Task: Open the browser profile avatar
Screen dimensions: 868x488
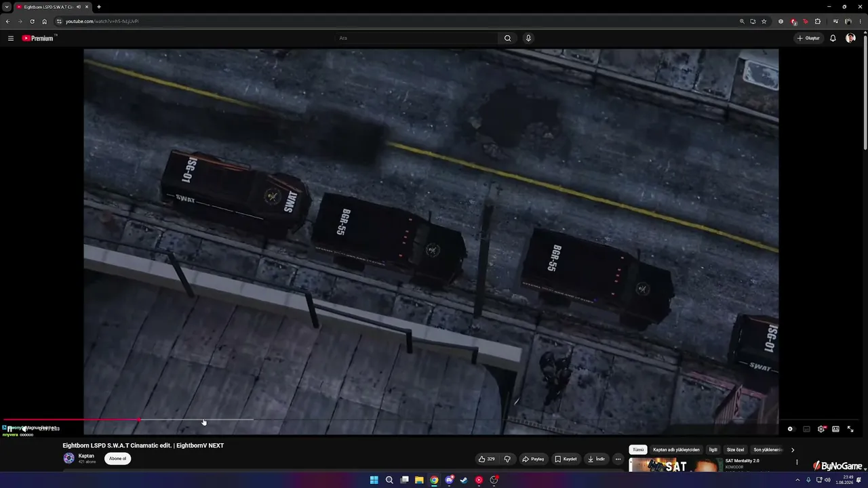Action: pos(848,21)
